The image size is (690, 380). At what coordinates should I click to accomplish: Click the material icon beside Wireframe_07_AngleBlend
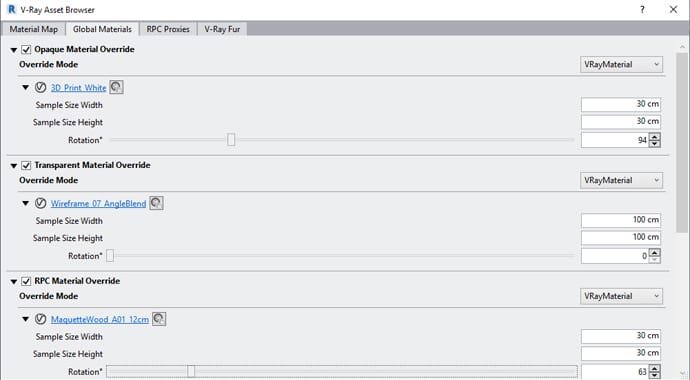[40, 203]
